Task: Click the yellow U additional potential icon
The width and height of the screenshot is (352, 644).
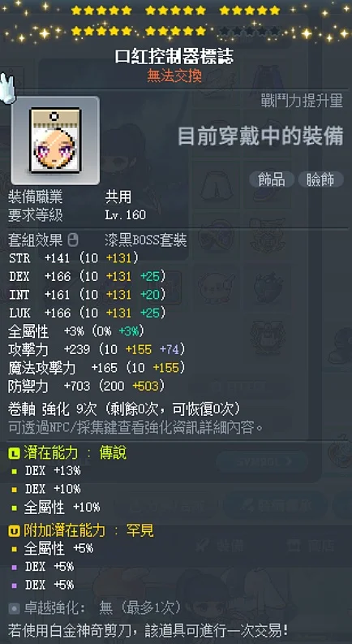Action: [x=14, y=531]
